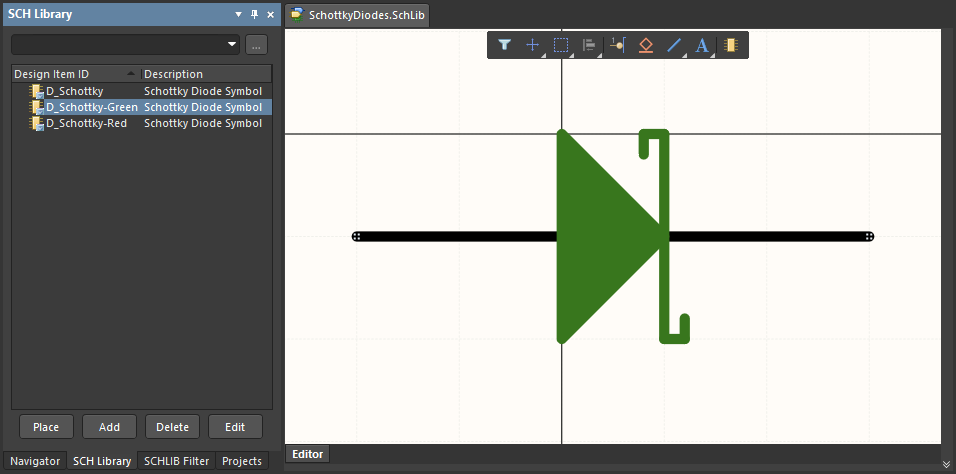
Task: Open the SCH Library panel options dropdown
Action: coord(238,15)
